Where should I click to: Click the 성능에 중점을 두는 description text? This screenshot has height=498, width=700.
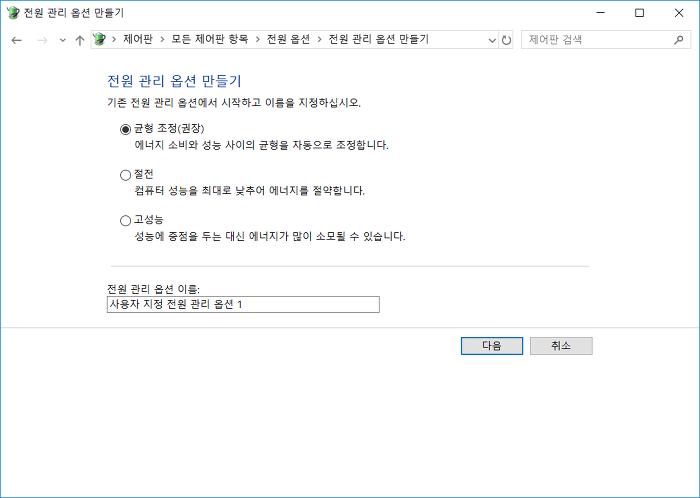270,237
